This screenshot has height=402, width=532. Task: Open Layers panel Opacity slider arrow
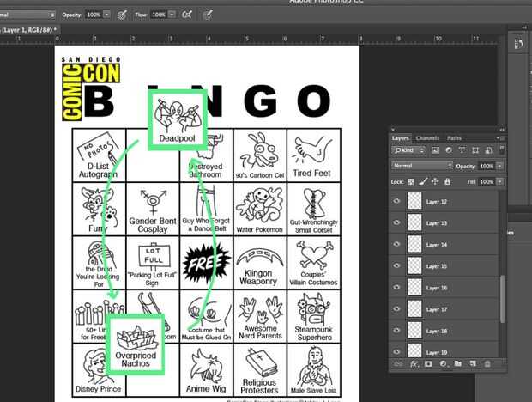499,166
